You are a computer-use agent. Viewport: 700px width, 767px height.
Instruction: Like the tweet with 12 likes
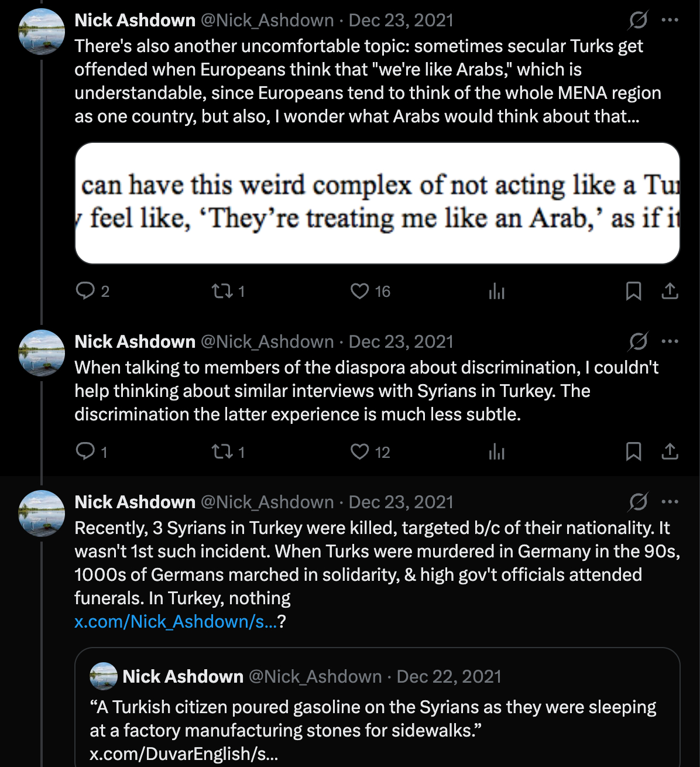tap(359, 451)
